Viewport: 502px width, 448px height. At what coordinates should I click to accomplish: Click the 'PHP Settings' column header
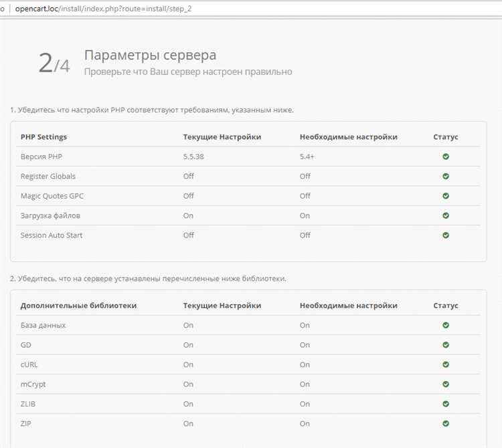point(44,137)
